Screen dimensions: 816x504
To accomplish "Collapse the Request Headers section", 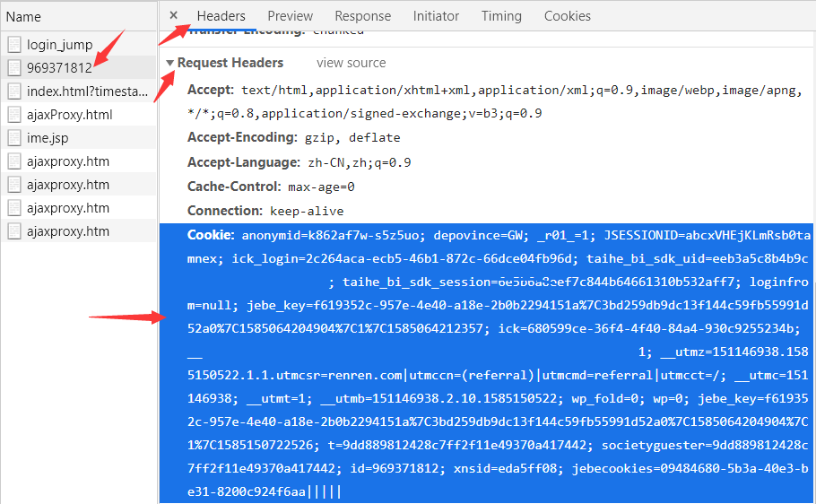I will [170, 63].
